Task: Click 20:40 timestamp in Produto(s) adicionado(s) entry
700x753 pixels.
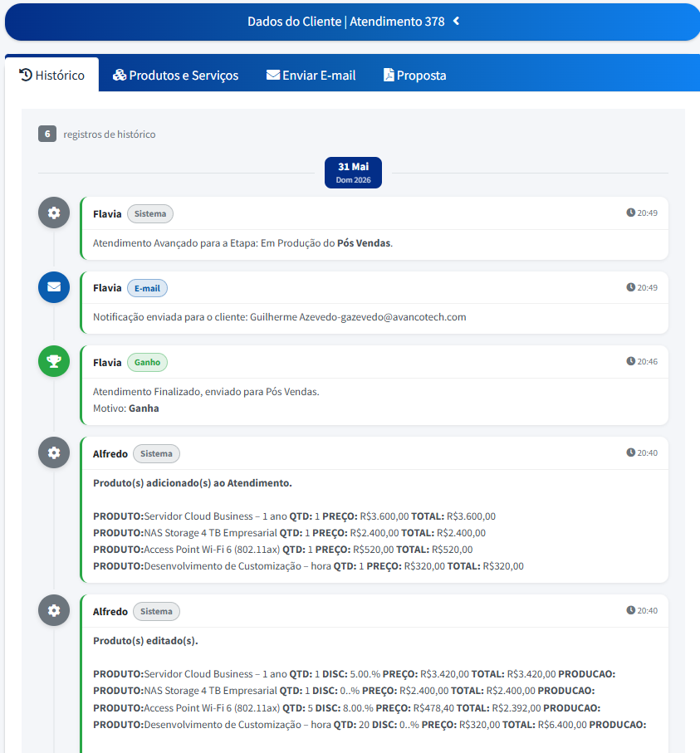Action: pyautogui.click(x=647, y=452)
